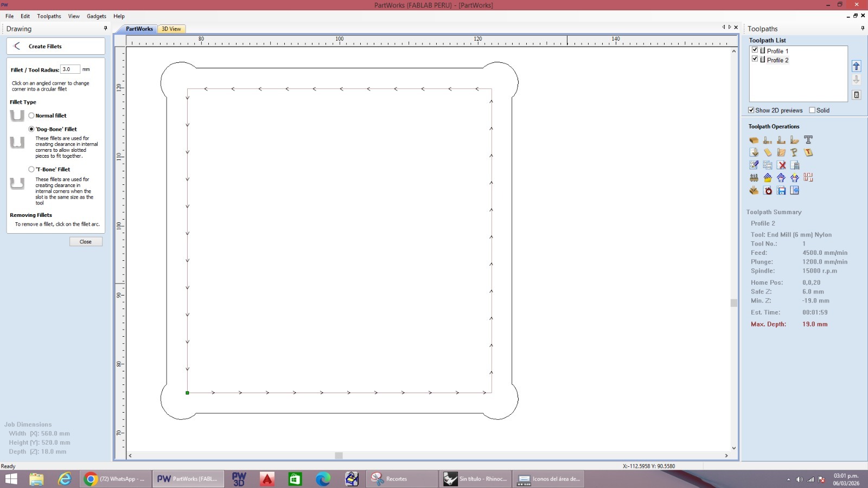Click the small list button below toolpath arrows

pyautogui.click(x=857, y=95)
